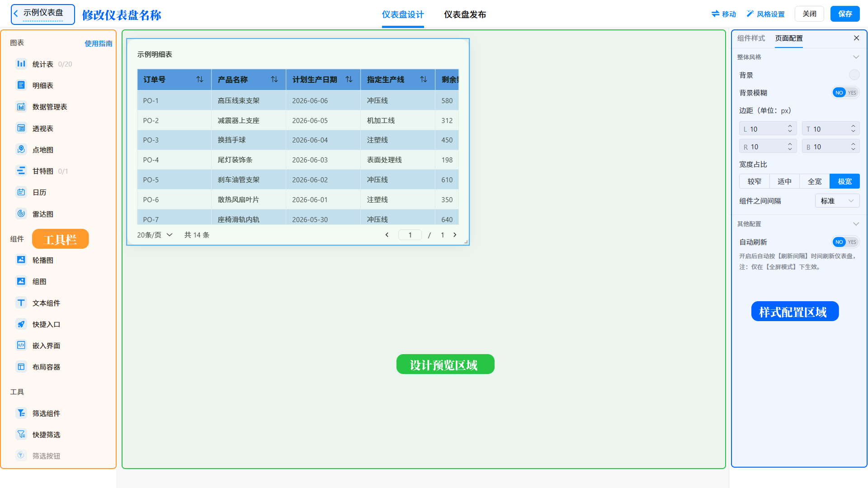Screen dimensions: 868x488
Task: Sort by 指定生产线 column arrows
Action: coord(424,80)
